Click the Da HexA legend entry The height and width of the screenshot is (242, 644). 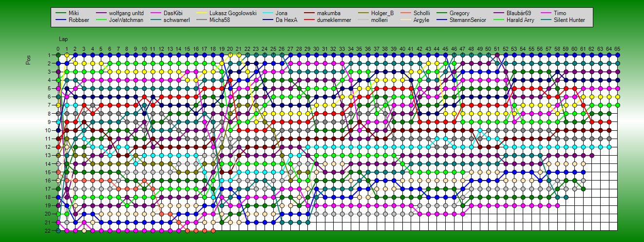[x=286, y=20]
